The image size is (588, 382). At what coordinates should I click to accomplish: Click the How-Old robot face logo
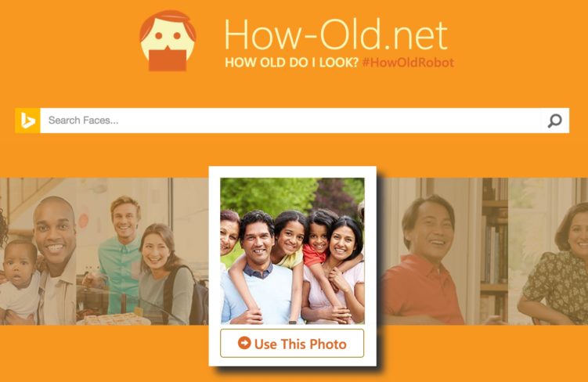pyautogui.click(x=168, y=41)
